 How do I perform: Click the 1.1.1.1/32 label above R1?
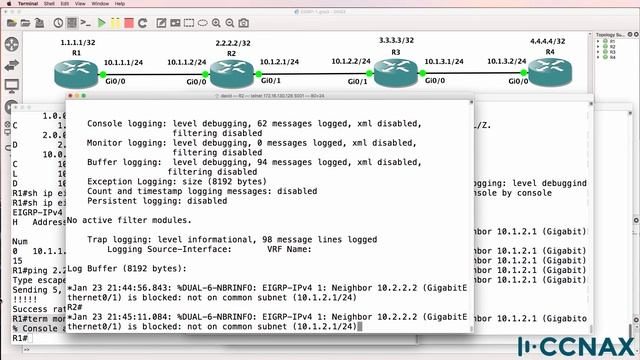click(78, 42)
